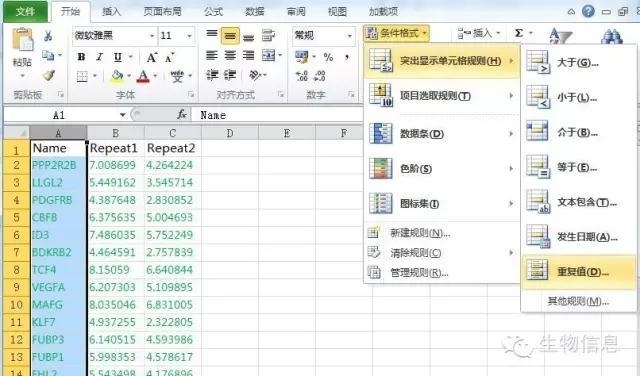This screenshot has height=376, width=640.
Task: Switch to the 数据 tab
Action: point(255,11)
